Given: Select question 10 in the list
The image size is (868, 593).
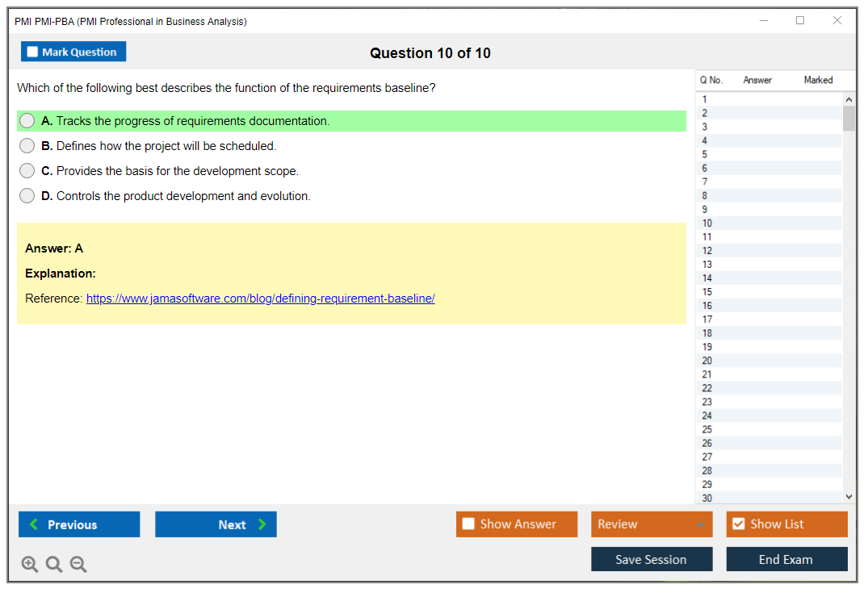Looking at the screenshot, I should pyautogui.click(x=707, y=223).
